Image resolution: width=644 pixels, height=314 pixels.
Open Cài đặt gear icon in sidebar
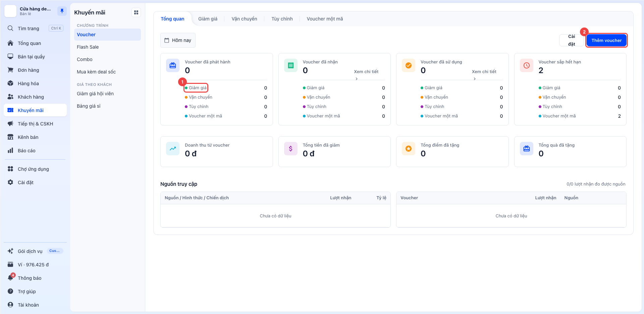[10, 182]
